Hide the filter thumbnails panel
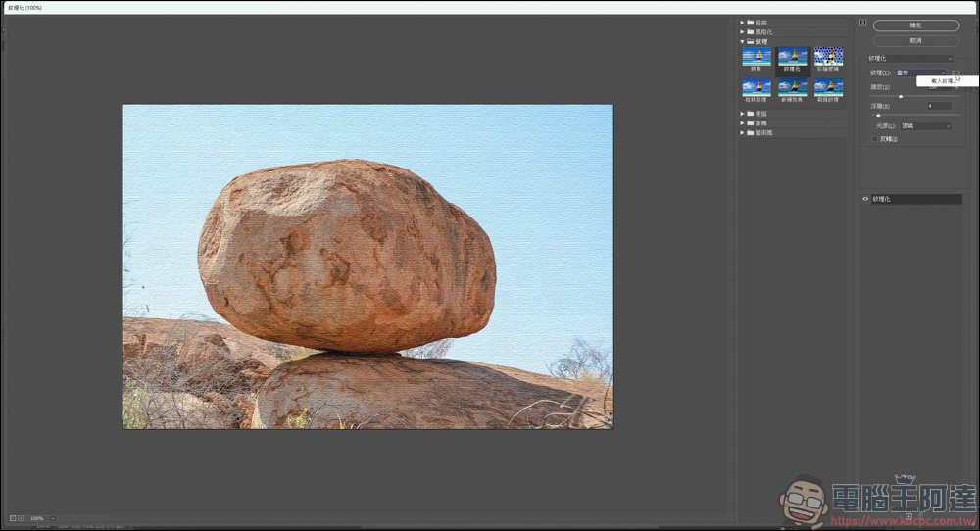 click(862, 24)
